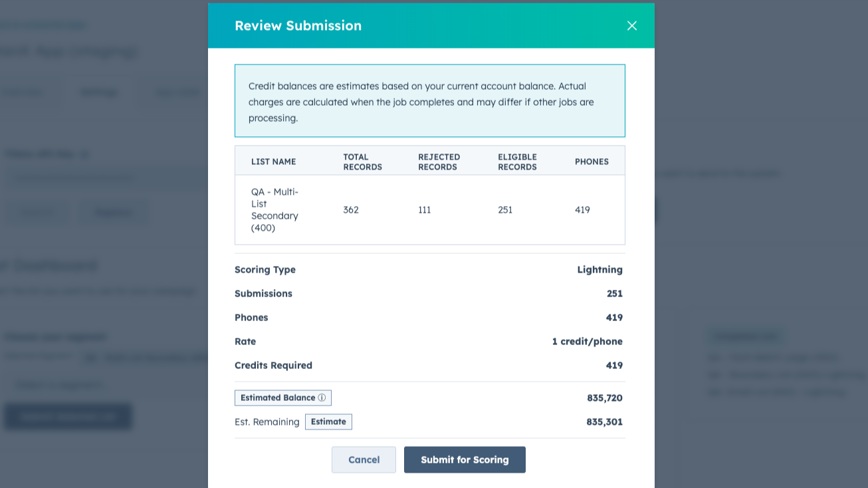This screenshot has width=868, height=488.
Task: Click the Lightning scoring type value
Action: coord(600,269)
